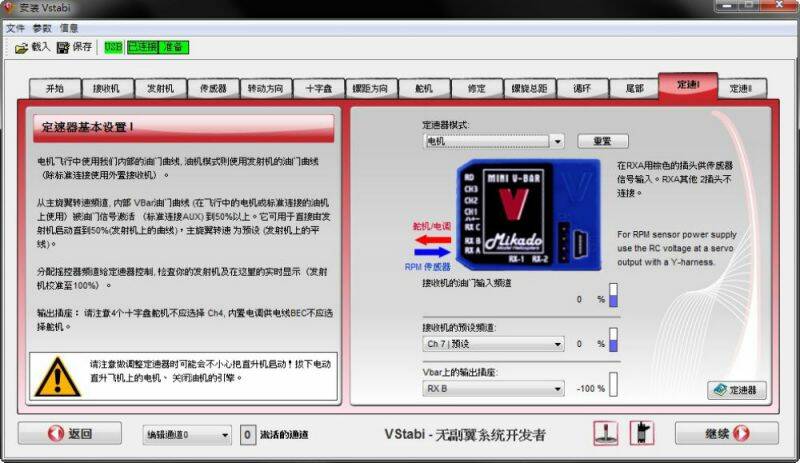This screenshot has height=463, width=800.
Task: Click the 返回 back button
Action: coord(70,433)
